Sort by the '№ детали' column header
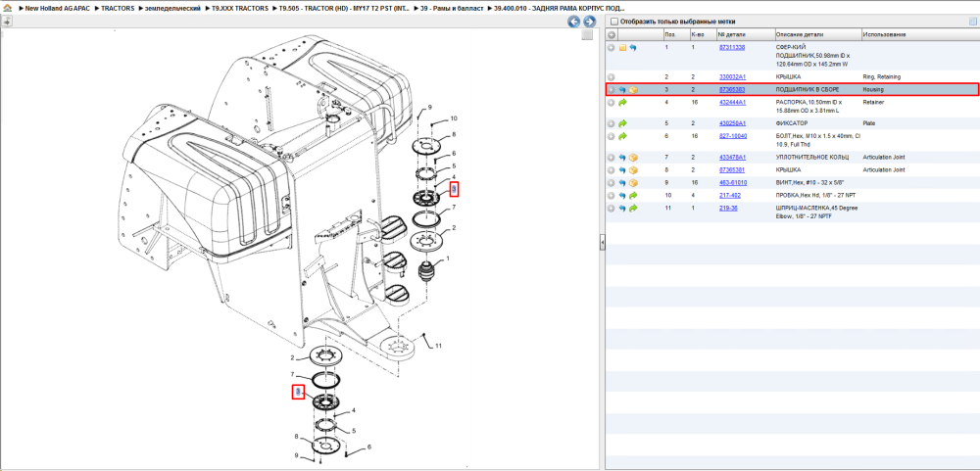Screen dimensions: 980x471 coord(745,34)
